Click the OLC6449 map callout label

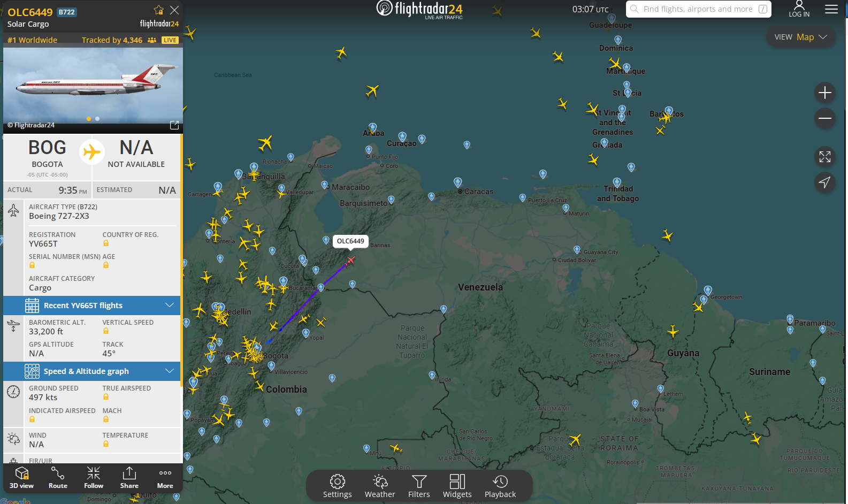[350, 241]
